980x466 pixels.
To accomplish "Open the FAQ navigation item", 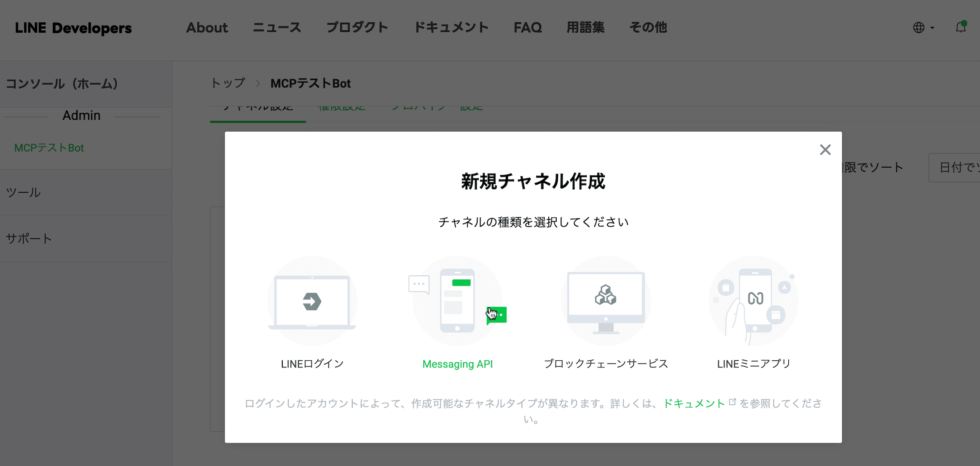I will tap(528, 28).
